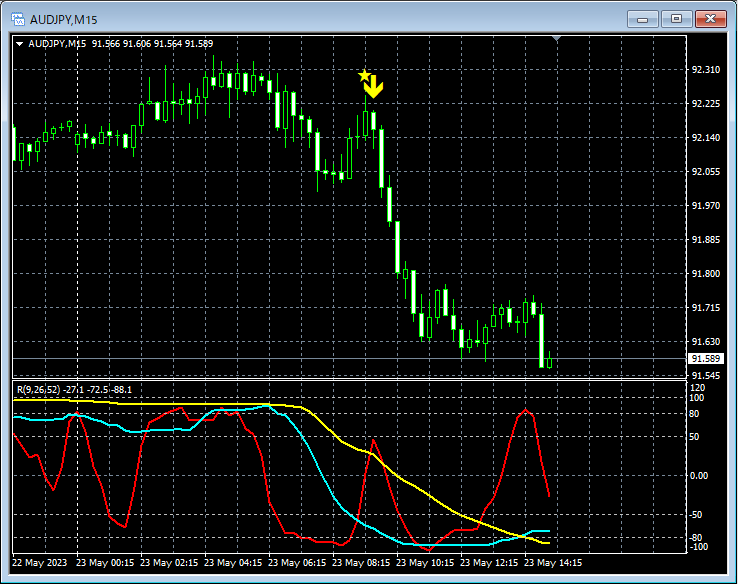Click the AUDJPY,M15 window title text
The height and width of the screenshot is (584, 739).
(64, 20)
